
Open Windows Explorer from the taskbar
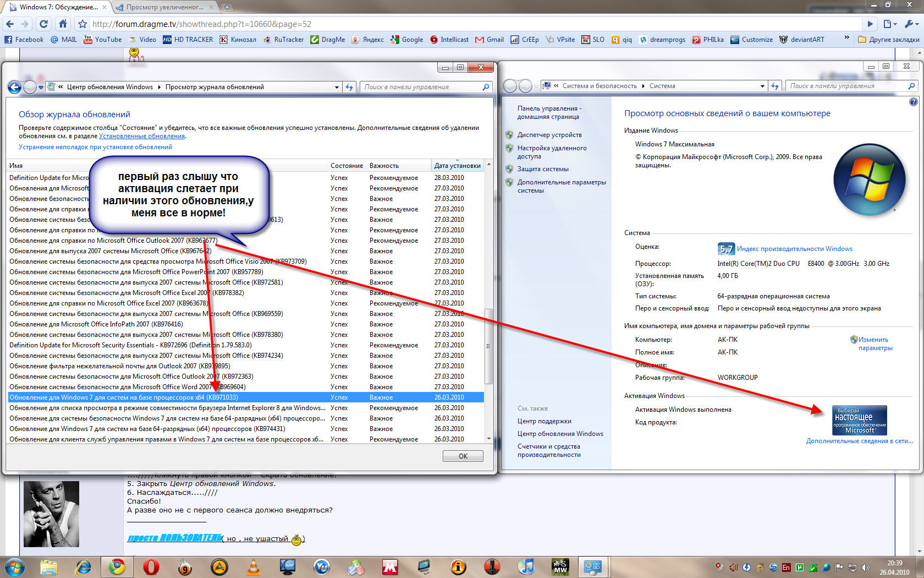click(x=48, y=566)
